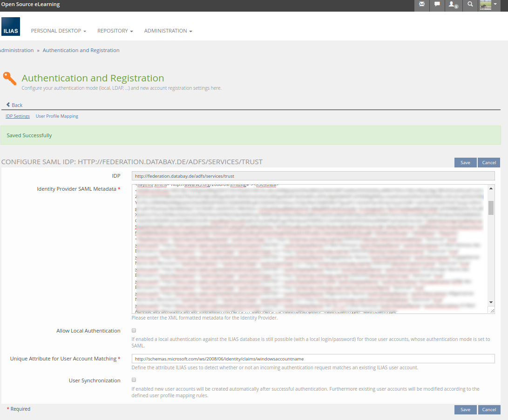Screen dimensions: 508x420
Task: Expand the Administration menu
Action: tap(168, 31)
